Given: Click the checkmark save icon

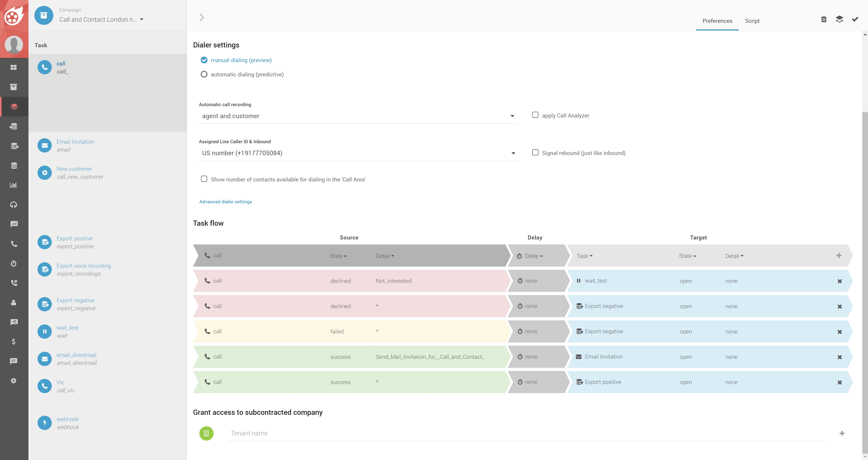Looking at the screenshot, I should point(855,19).
